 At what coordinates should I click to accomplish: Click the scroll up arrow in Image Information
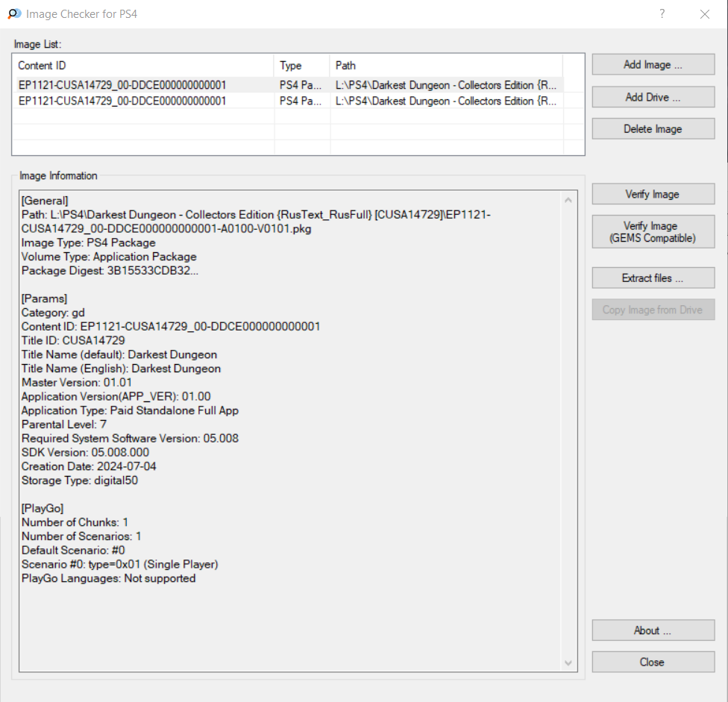point(568,200)
